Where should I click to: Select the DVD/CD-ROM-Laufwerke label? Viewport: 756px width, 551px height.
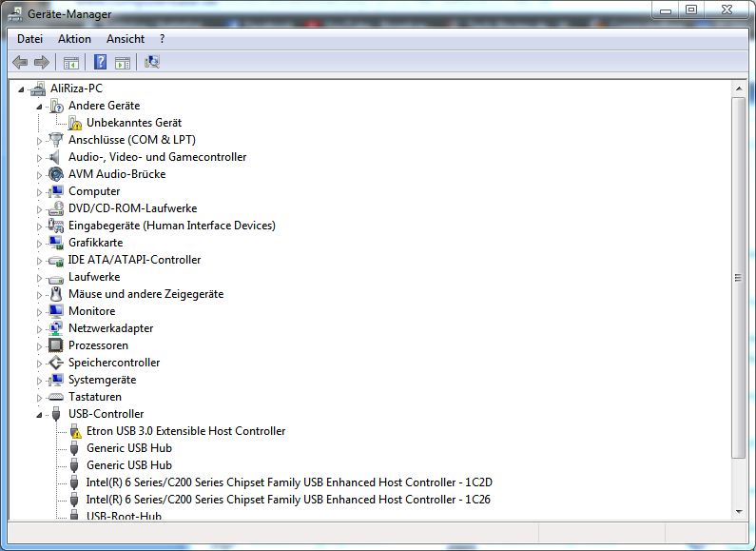click(132, 208)
